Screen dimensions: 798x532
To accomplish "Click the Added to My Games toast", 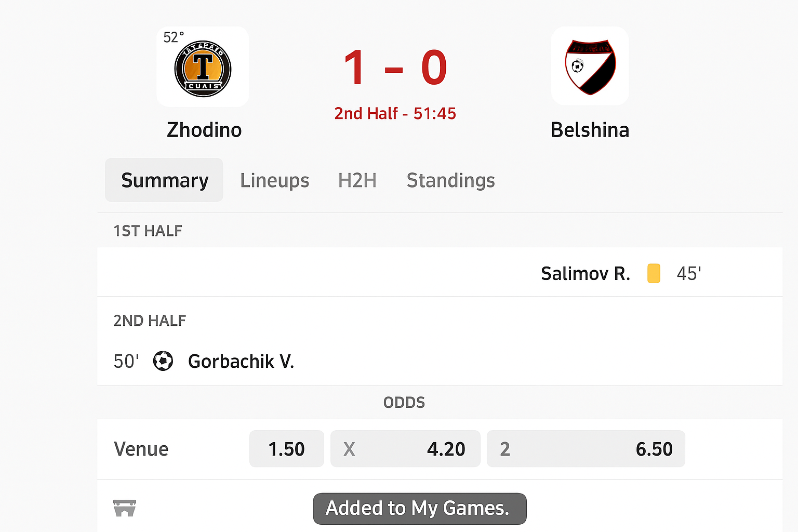I will [419, 508].
